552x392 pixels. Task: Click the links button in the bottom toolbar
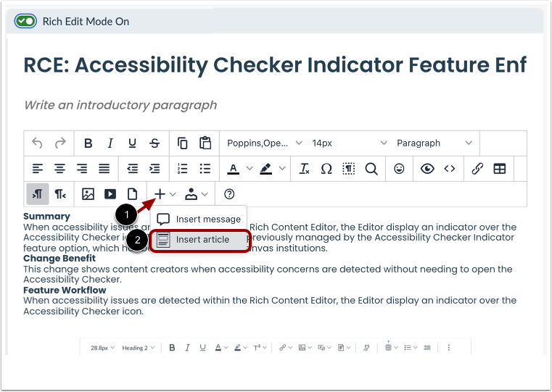pos(282,348)
